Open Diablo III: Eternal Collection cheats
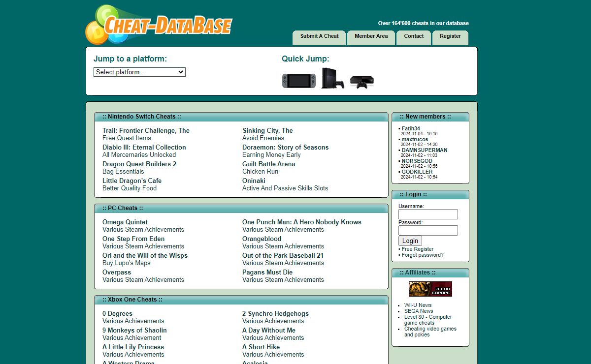 [144, 147]
